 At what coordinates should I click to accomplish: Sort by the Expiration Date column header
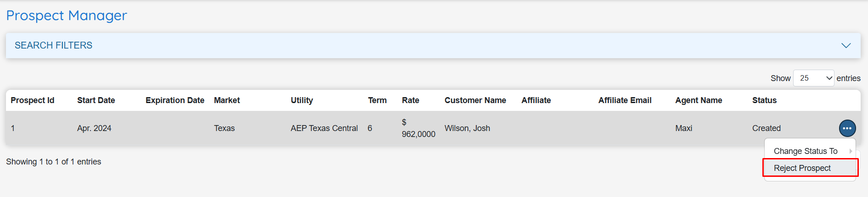[175, 100]
